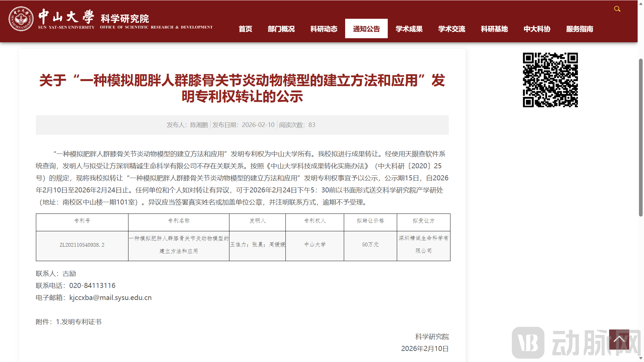Select the 通知公告 active tab
Screen dimensions: 644x362
click(x=366, y=29)
